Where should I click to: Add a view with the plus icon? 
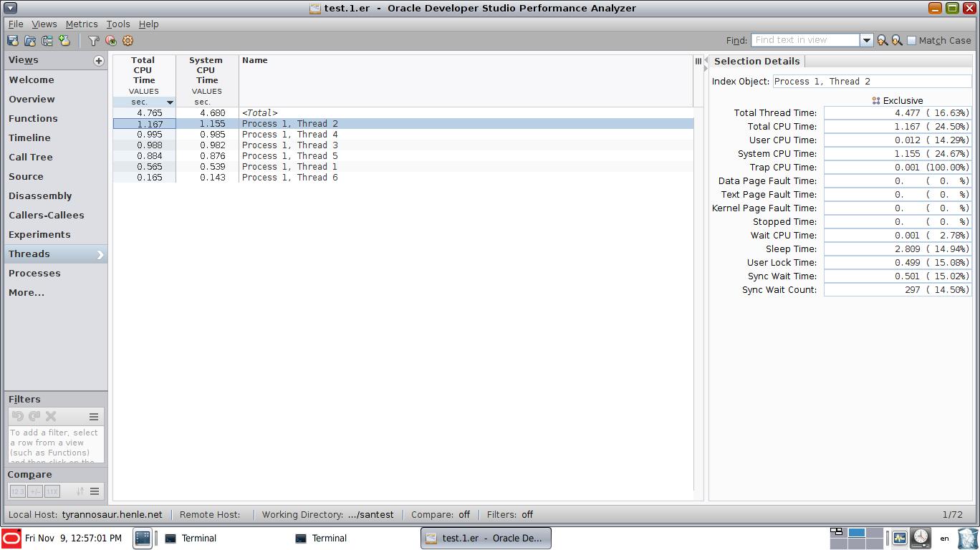[99, 61]
